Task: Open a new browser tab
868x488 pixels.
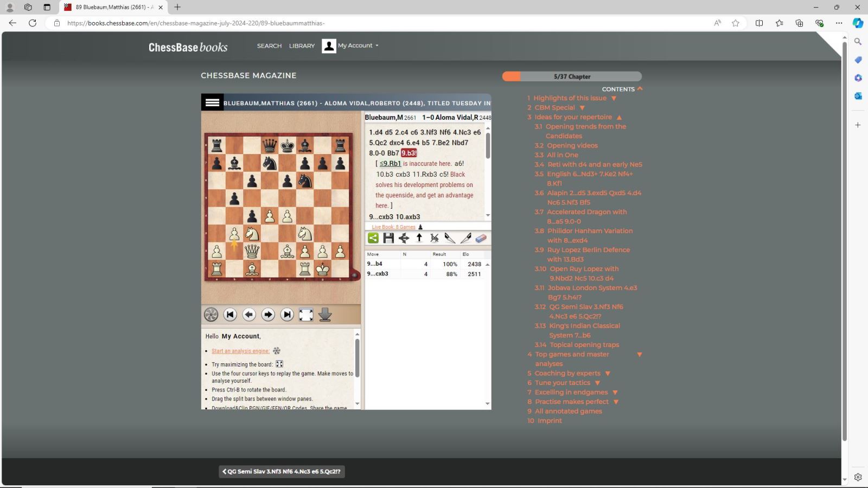Action: [x=177, y=7]
